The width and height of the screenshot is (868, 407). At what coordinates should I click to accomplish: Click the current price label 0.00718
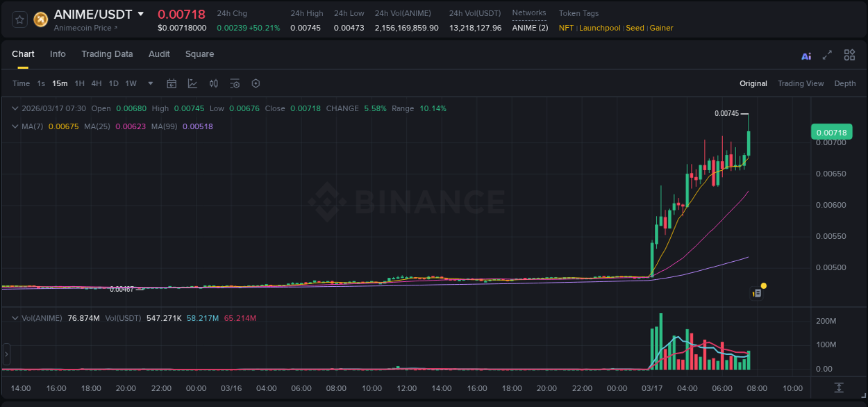(x=831, y=132)
